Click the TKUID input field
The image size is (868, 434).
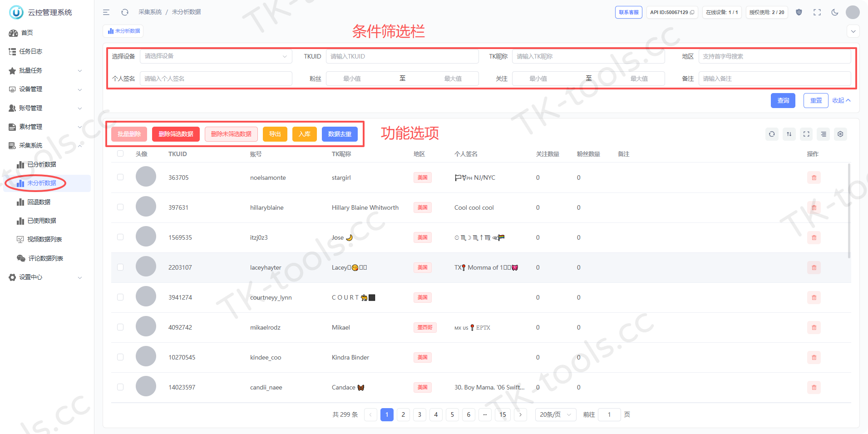402,56
